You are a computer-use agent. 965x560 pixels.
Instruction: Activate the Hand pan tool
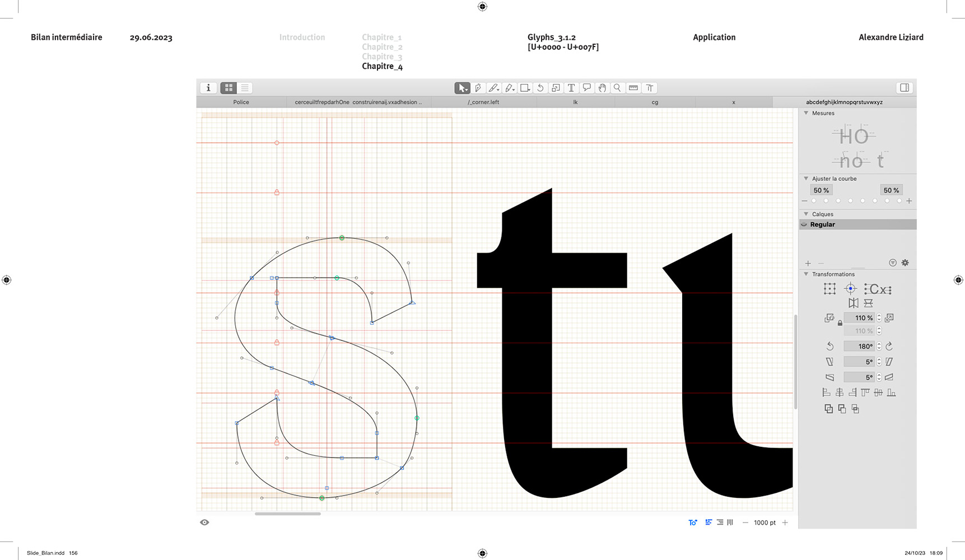pos(602,88)
